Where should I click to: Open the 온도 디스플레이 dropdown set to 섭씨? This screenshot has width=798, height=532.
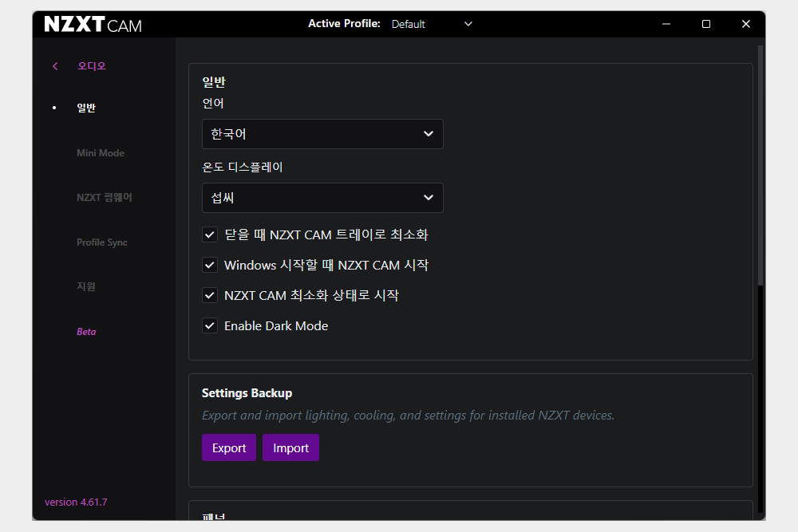(322, 198)
